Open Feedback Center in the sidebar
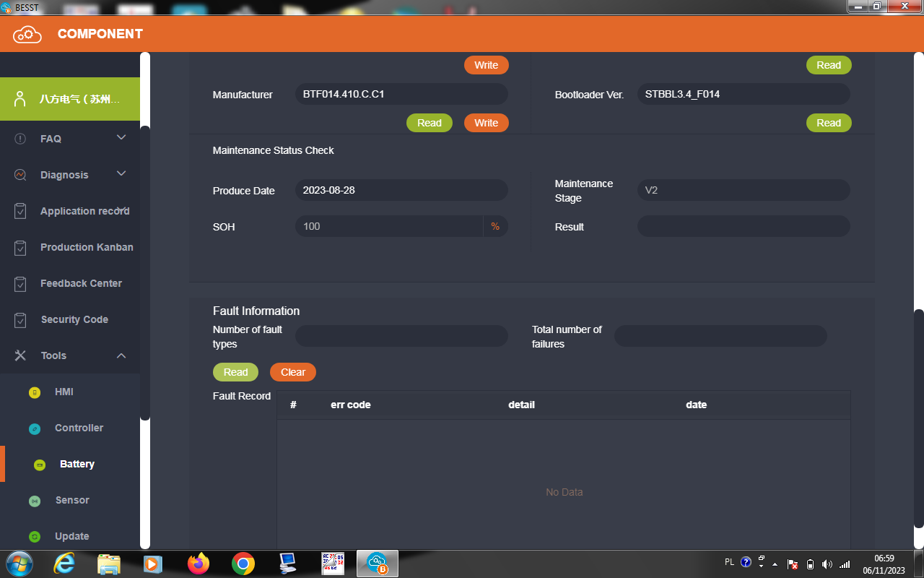This screenshot has width=924, height=578. pyautogui.click(x=70, y=283)
